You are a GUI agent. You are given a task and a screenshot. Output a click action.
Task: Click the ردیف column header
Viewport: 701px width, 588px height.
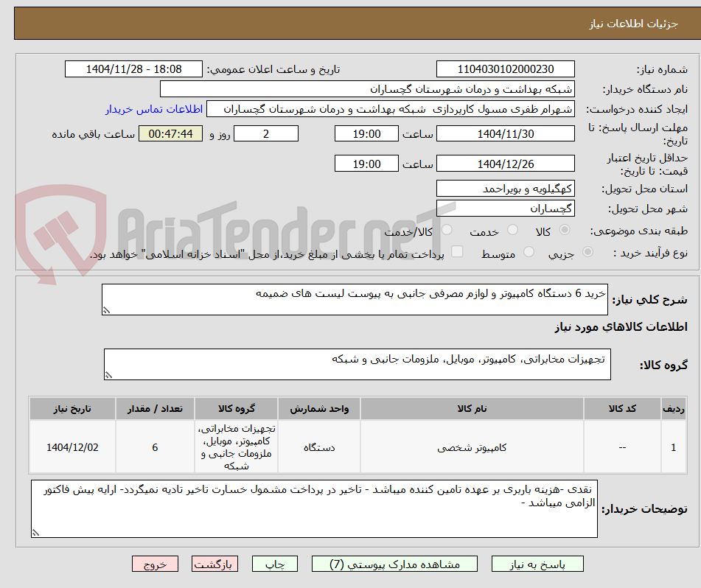pos(674,409)
